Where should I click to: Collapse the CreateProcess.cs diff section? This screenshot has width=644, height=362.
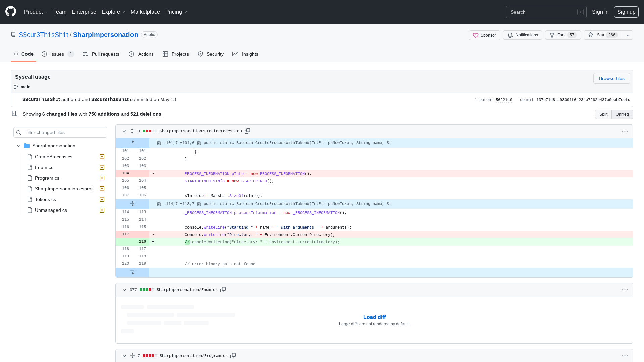124,131
